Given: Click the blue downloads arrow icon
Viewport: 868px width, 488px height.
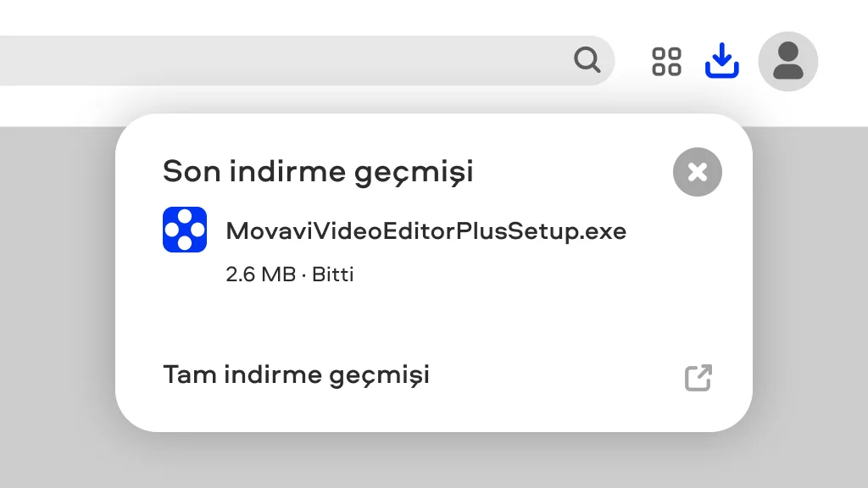Looking at the screenshot, I should (722, 61).
